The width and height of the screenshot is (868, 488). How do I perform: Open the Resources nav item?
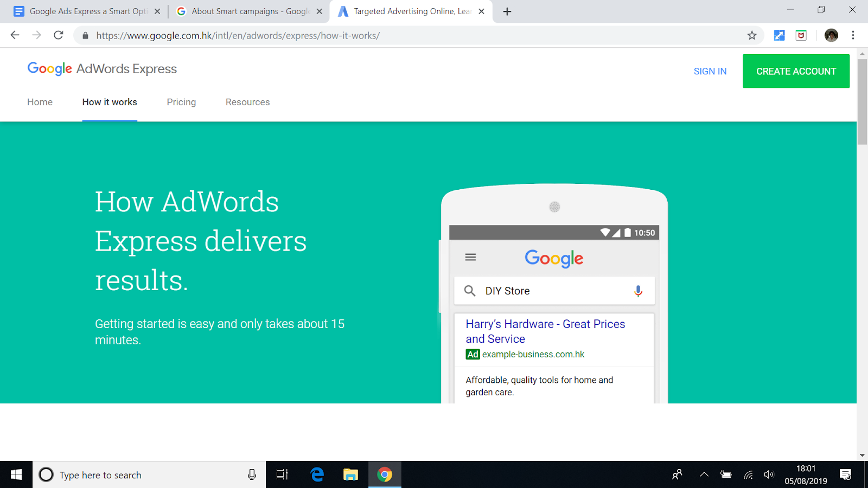(247, 102)
